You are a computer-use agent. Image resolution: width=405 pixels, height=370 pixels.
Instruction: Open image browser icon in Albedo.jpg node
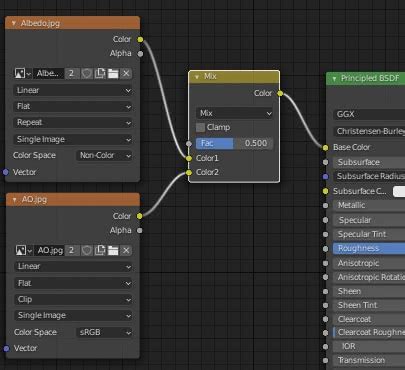(x=23, y=74)
